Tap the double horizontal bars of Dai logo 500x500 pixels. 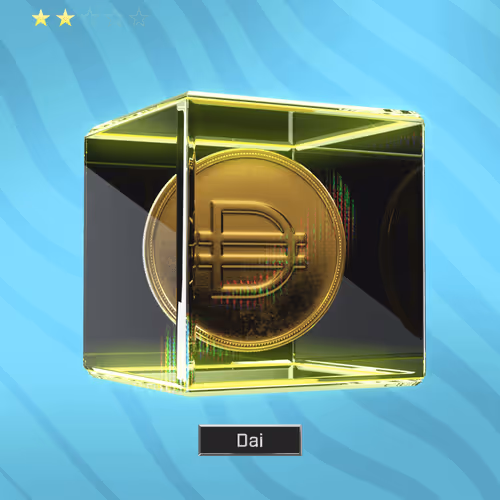point(250,251)
